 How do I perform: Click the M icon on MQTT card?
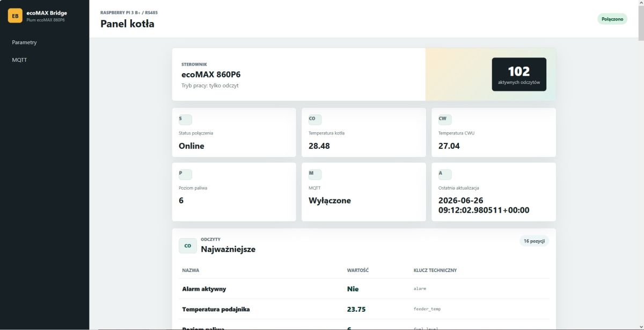315,175
